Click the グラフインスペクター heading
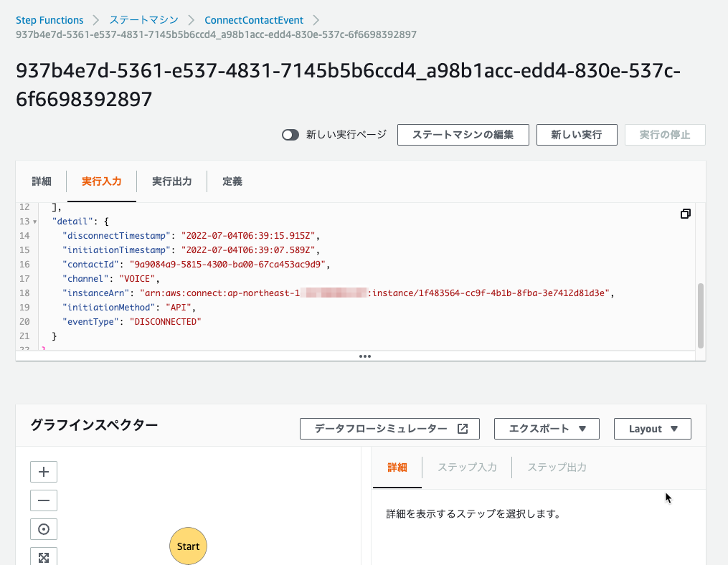The height and width of the screenshot is (565, 728). [94, 424]
